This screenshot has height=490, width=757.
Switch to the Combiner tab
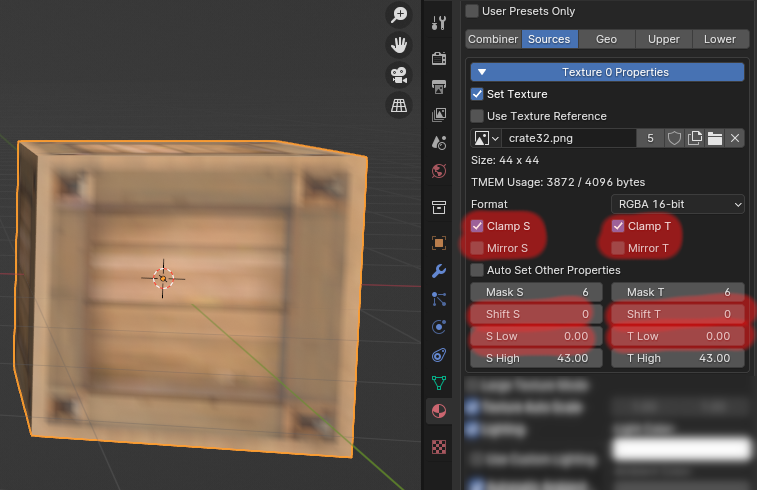493,39
